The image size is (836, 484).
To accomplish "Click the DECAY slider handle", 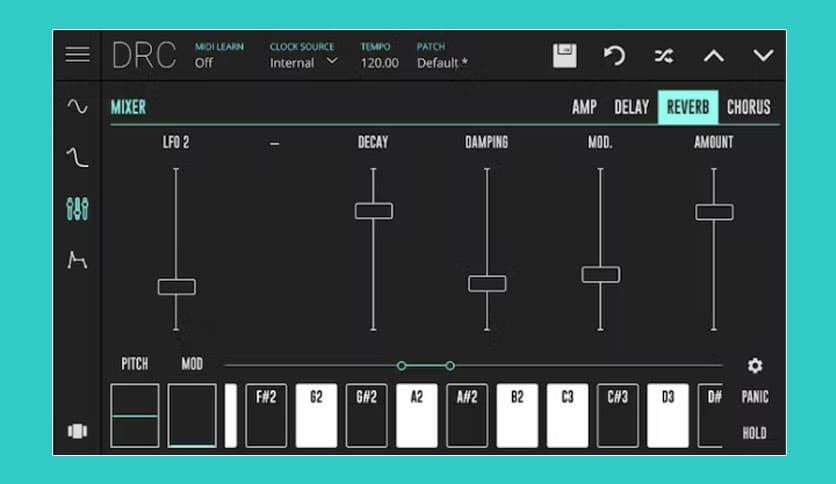I will 373,211.
